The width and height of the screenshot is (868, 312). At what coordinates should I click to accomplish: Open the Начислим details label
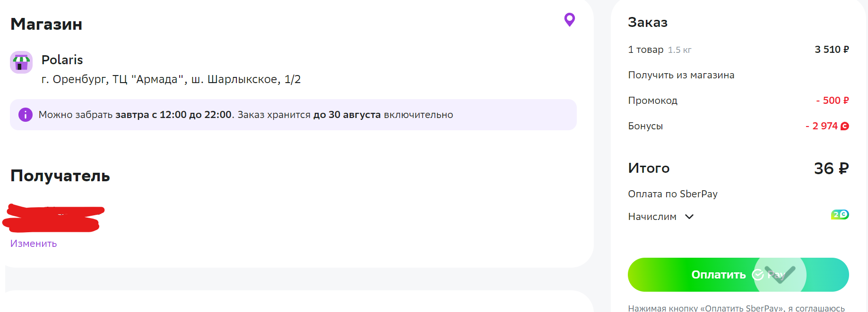[652, 217]
